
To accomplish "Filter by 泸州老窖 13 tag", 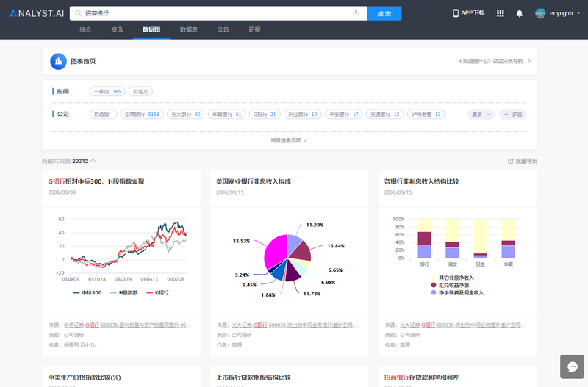I will (x=426, y=115).
